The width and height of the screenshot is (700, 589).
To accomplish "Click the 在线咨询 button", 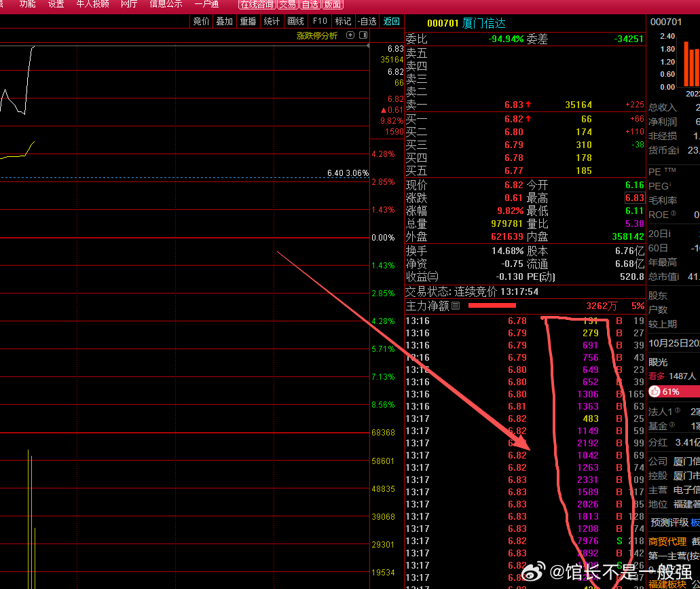I will point(257,5).
